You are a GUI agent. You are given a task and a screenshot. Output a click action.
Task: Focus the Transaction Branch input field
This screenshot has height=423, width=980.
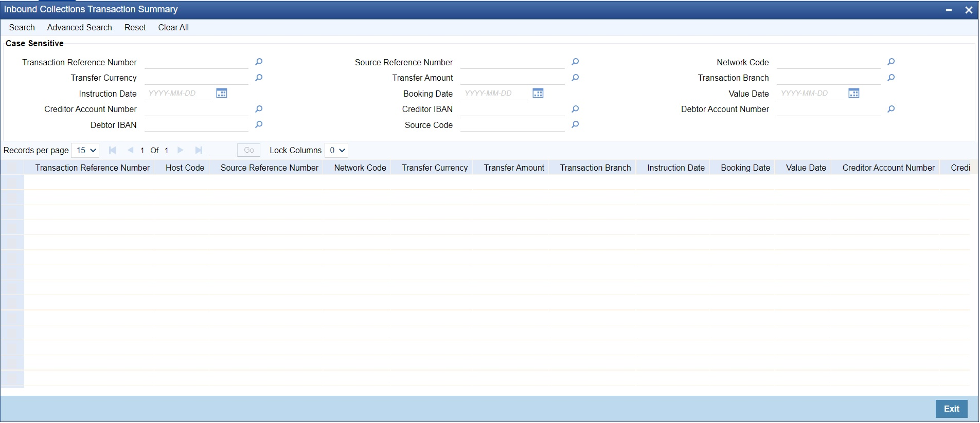click(x=829, y=78)
